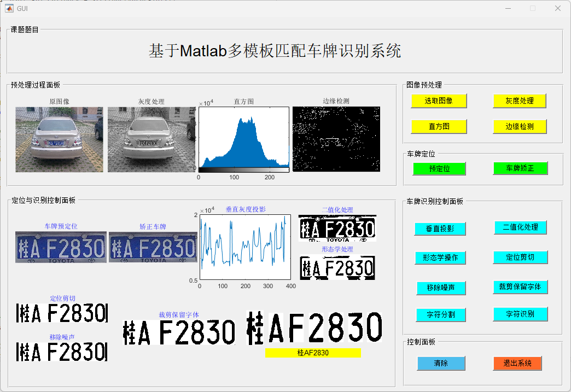The image size is (571, 392).
Task: Click the edge detection result image
Action: tap(336, 139)
